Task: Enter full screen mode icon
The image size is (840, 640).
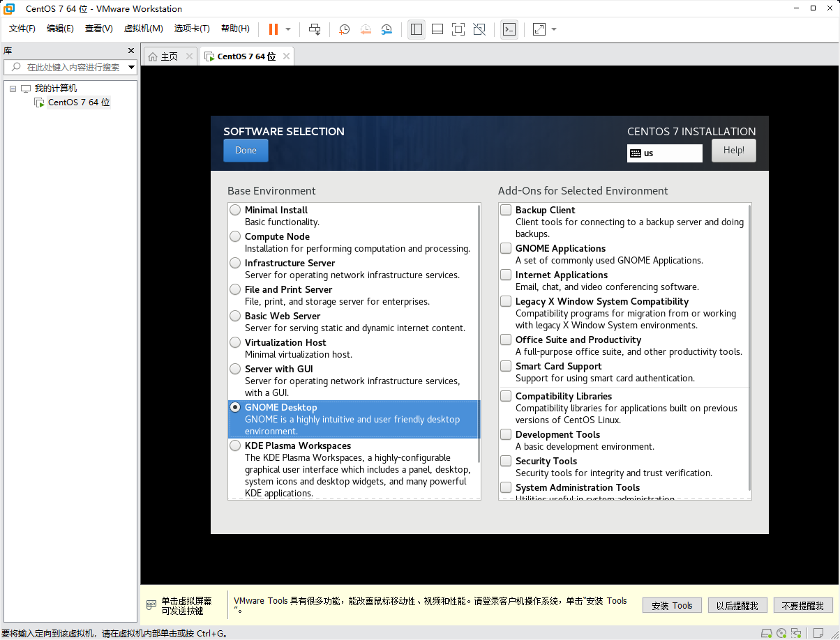Action: pyautogui.click(x=458, y=29)
